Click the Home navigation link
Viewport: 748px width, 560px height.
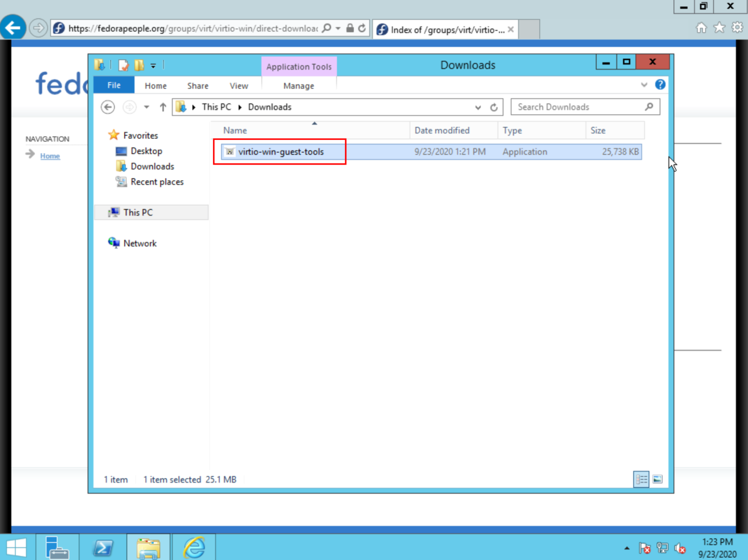tap(50, 156)
